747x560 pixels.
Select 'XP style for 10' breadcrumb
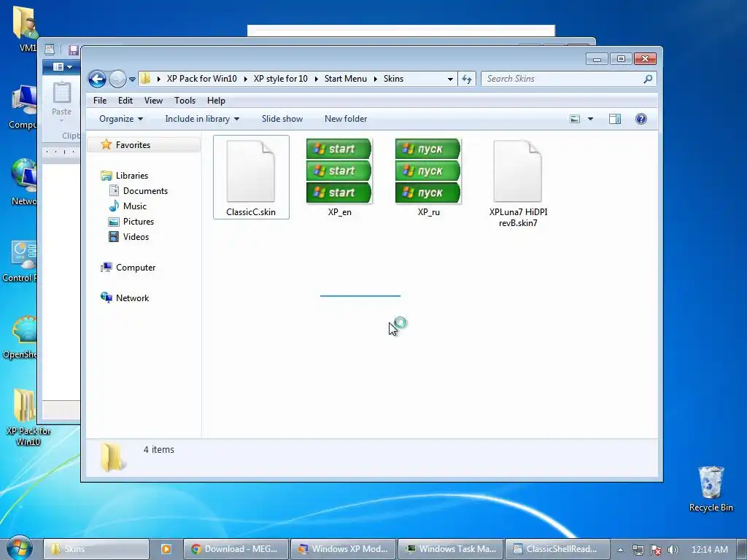point(281,79)
